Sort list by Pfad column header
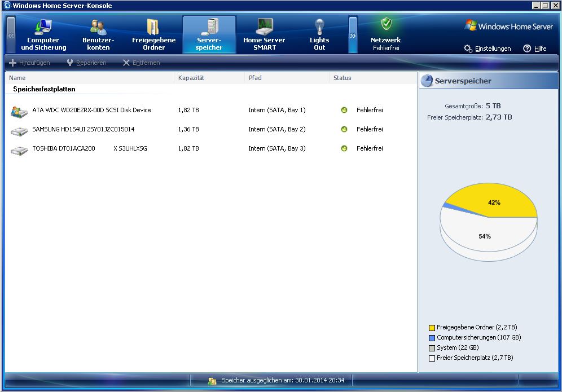The height and width of the screenshot is (392, 562). click(287, 78)
